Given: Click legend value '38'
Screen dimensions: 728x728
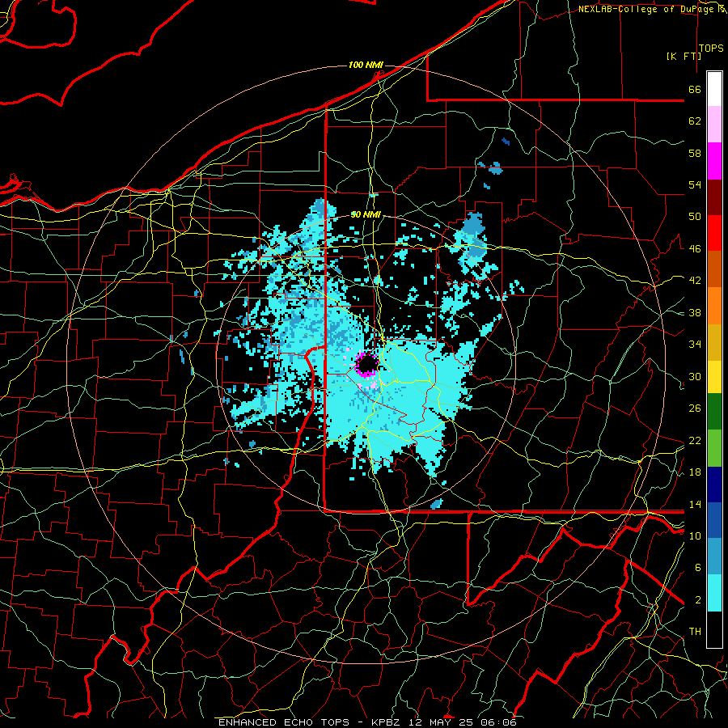Looking at the screenshot, I should (695, 312).
